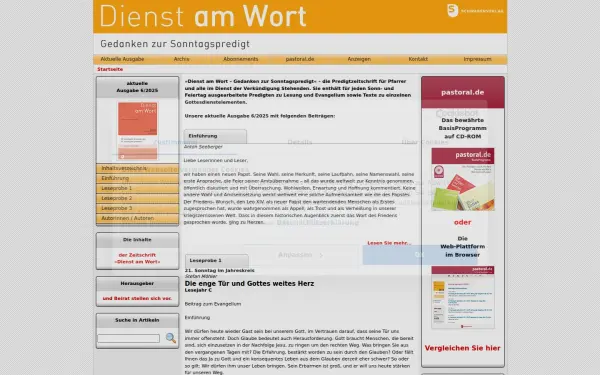Image resolution: width=600 pixels, height=375 pixels.
Task: Switch to Zustimmung tab in cookie dialog
Action: (175, 142)
